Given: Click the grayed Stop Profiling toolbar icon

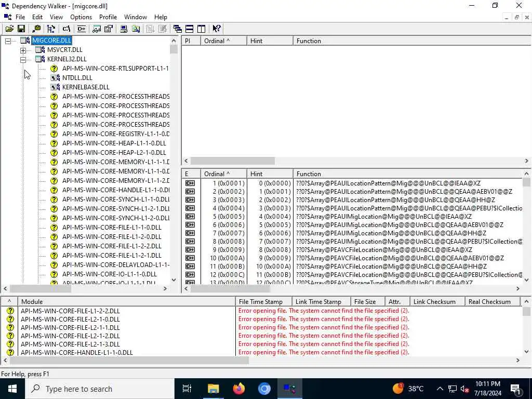Looking at the screenshot, I should (x=163, y=29).
